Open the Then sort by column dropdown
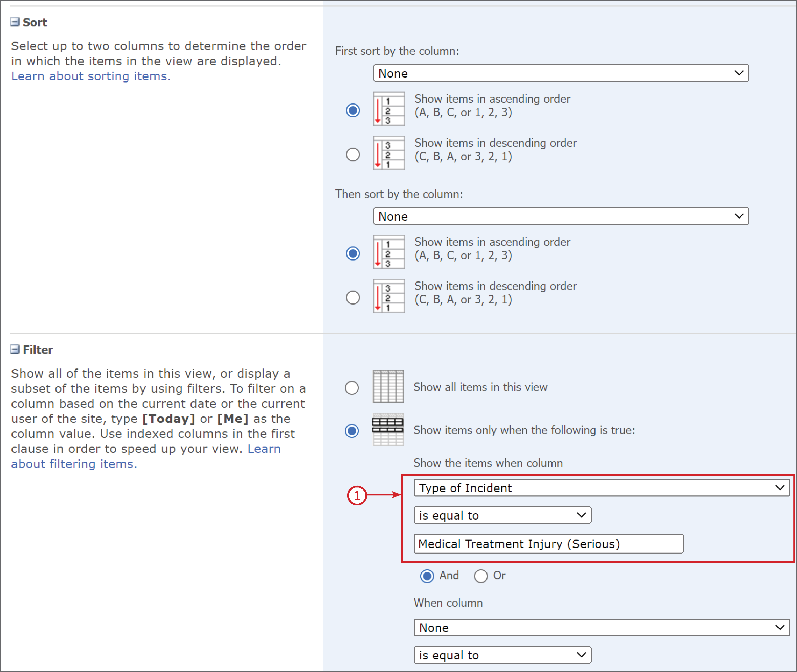Screen dimensions: 797x672 (x=561, y=216)
